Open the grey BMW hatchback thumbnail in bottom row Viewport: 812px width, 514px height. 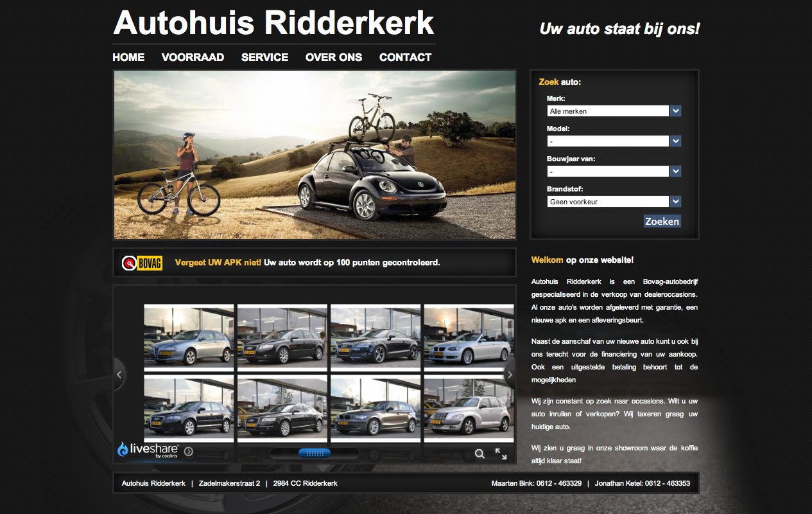tap(376, 409)
